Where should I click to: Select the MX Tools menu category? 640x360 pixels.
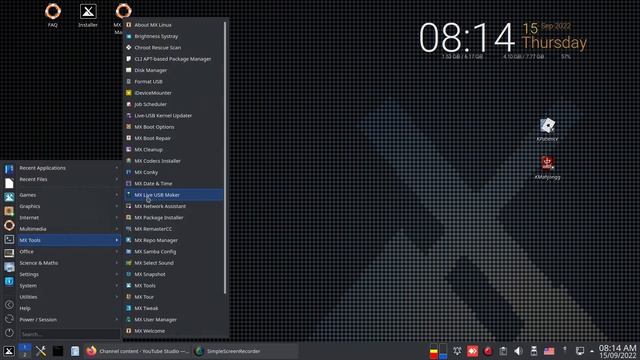[x=69, y=240]
